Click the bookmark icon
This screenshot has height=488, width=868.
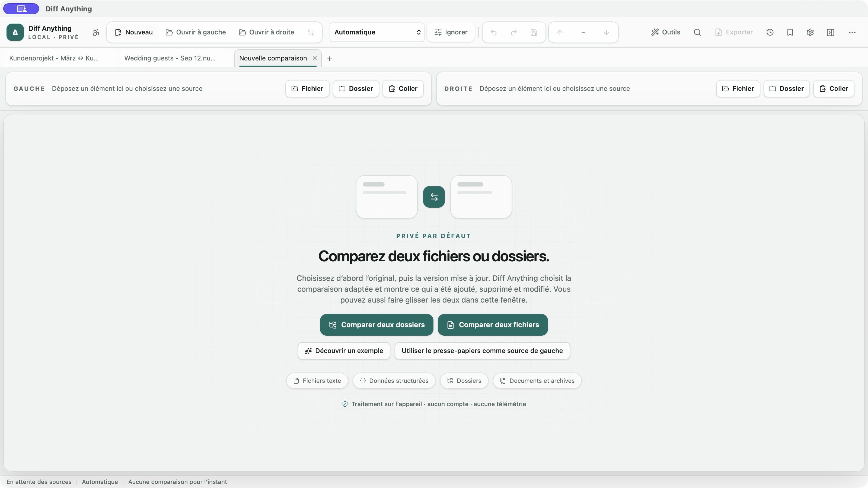(x=790, y=32)
